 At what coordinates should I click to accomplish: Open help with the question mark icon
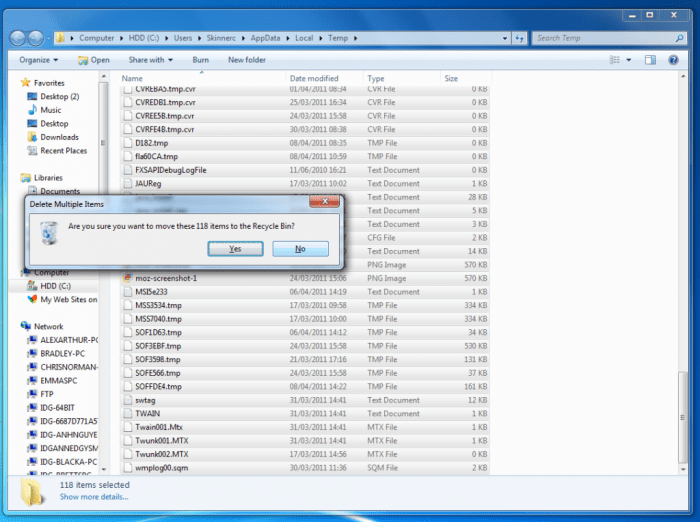tap(673, 60)
